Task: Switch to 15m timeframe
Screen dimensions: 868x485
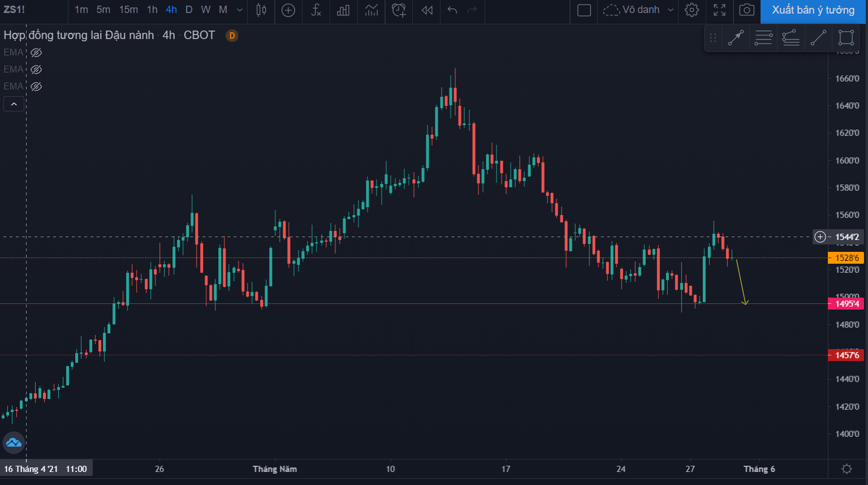Action: pos(128,10)
